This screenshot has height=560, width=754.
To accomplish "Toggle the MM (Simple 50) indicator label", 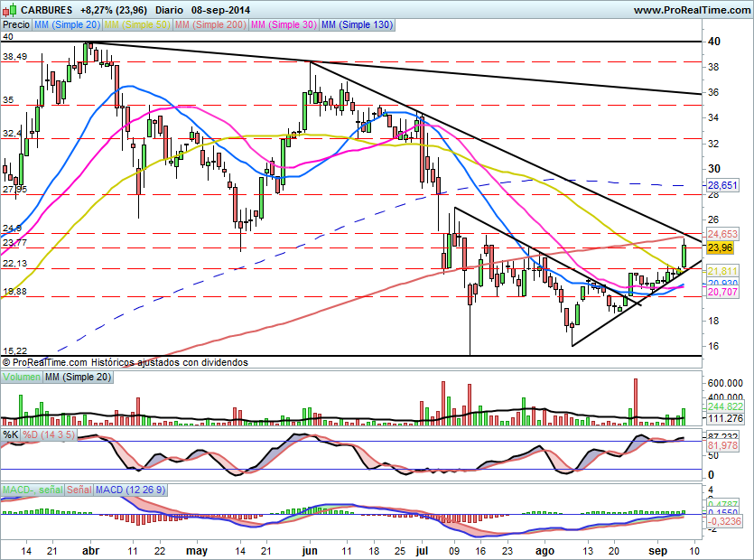I will [x=136, y=26].
